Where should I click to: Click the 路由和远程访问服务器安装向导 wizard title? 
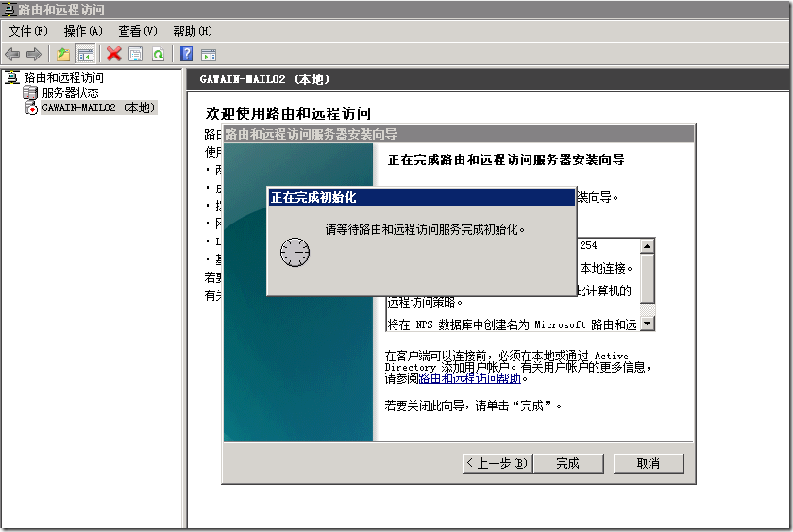(x=458, y=134)
